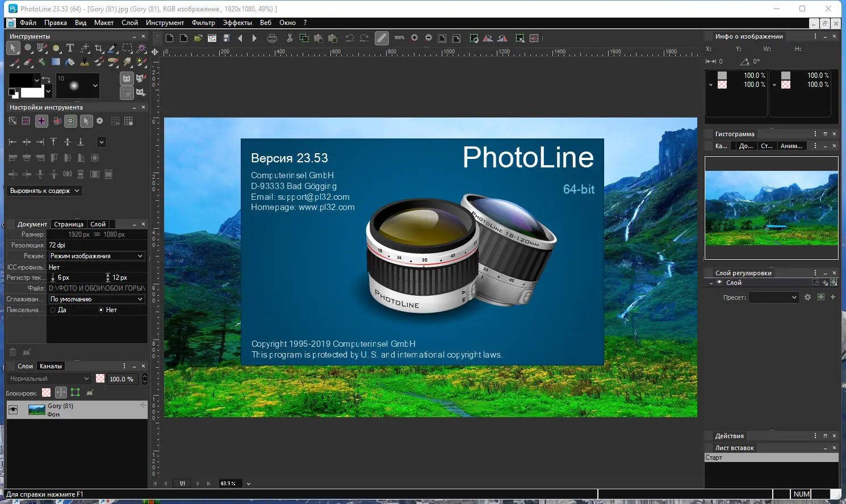Select the Crop tool
The image size is (846, 504).
99,48
